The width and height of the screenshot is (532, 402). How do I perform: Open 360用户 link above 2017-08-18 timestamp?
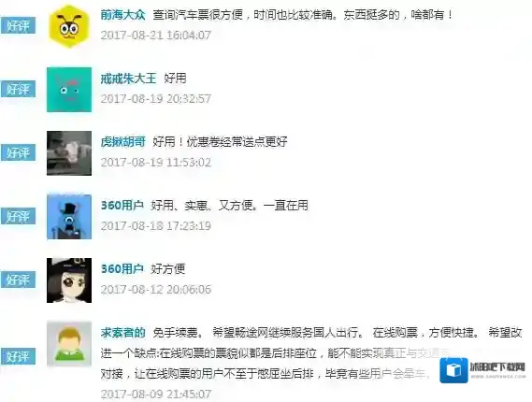pyautogui.click(x=122, y=206)
